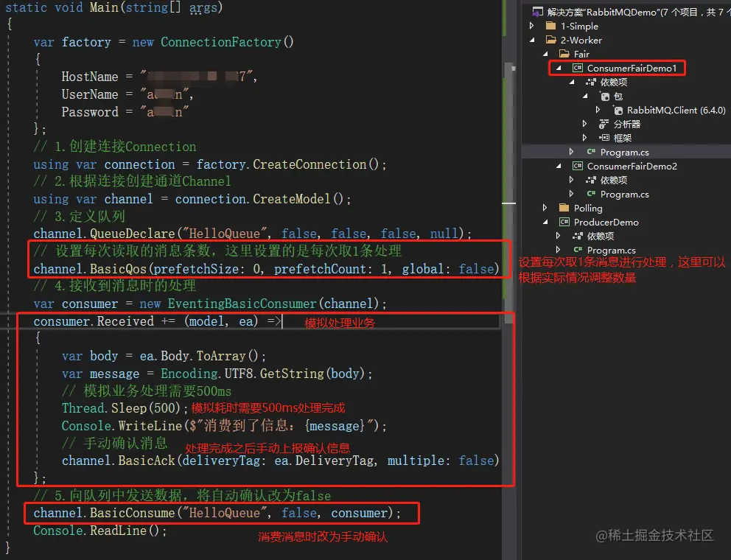The image size is (731, 560).
Task: Click the 2-Worker open folder icon
Action: (x=551, y=40)
